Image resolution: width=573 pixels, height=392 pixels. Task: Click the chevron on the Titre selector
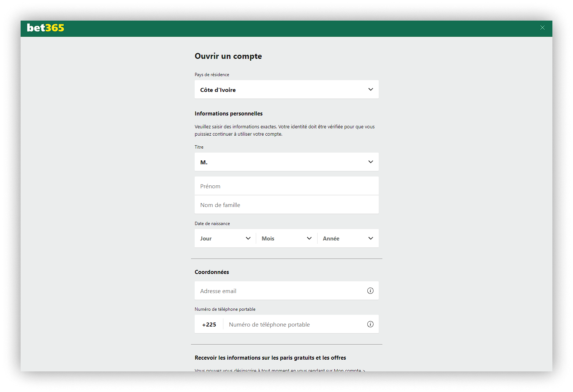pos(371,162)
